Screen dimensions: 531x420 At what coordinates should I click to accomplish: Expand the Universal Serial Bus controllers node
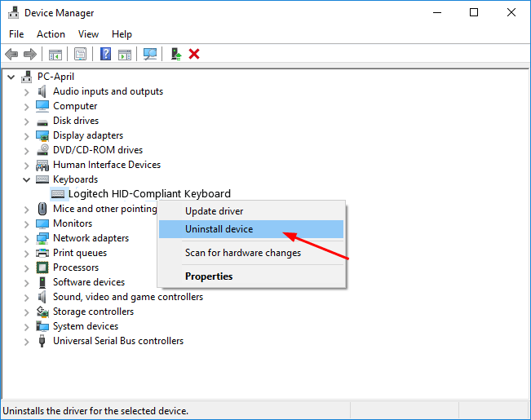click(x=27, y=341)
